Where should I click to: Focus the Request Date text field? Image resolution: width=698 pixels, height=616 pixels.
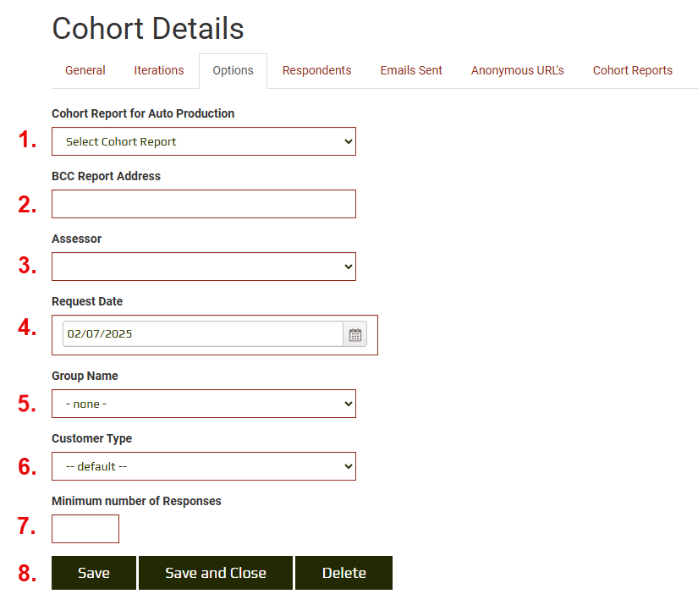[203, 334]
